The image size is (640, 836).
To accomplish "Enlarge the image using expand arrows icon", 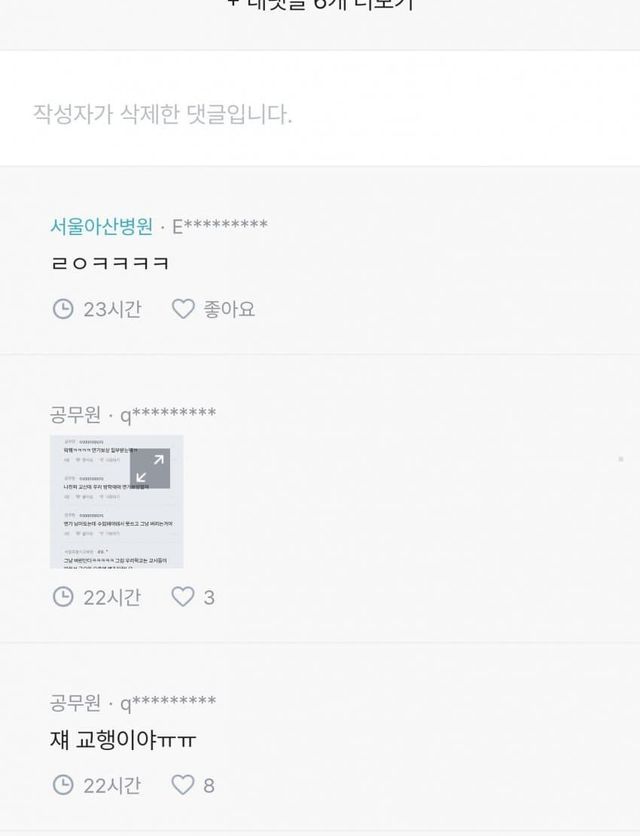I will (x=150, y=468).
